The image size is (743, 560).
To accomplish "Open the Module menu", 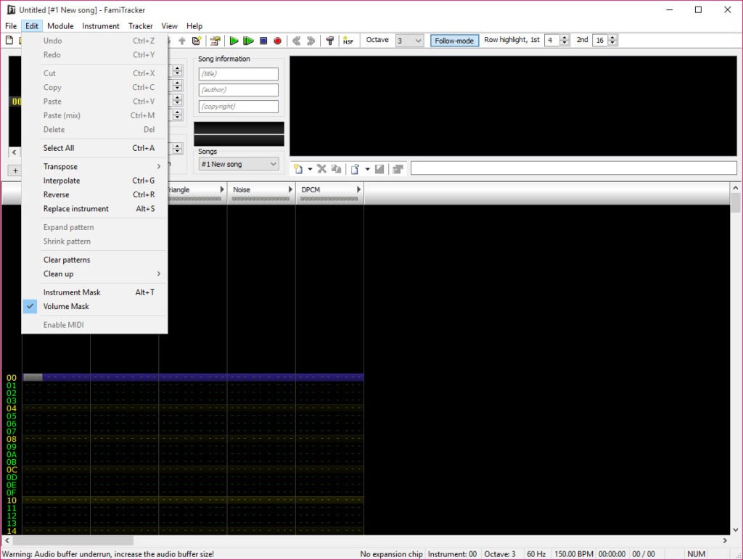I will (60, 26).
